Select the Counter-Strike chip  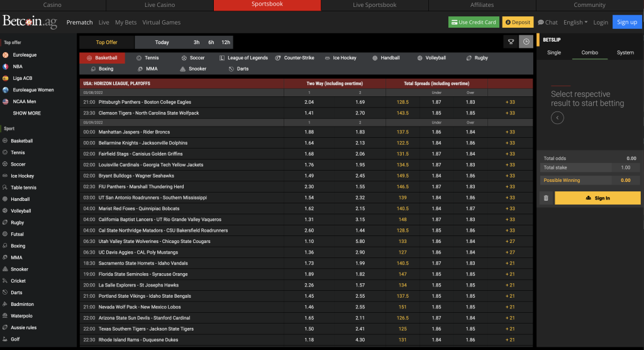click(294, 58)
